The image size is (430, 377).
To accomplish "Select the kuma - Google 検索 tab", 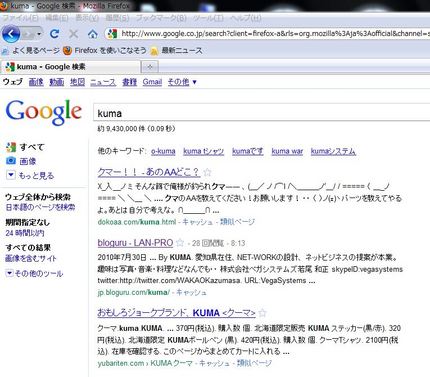I will click(71, 67).
